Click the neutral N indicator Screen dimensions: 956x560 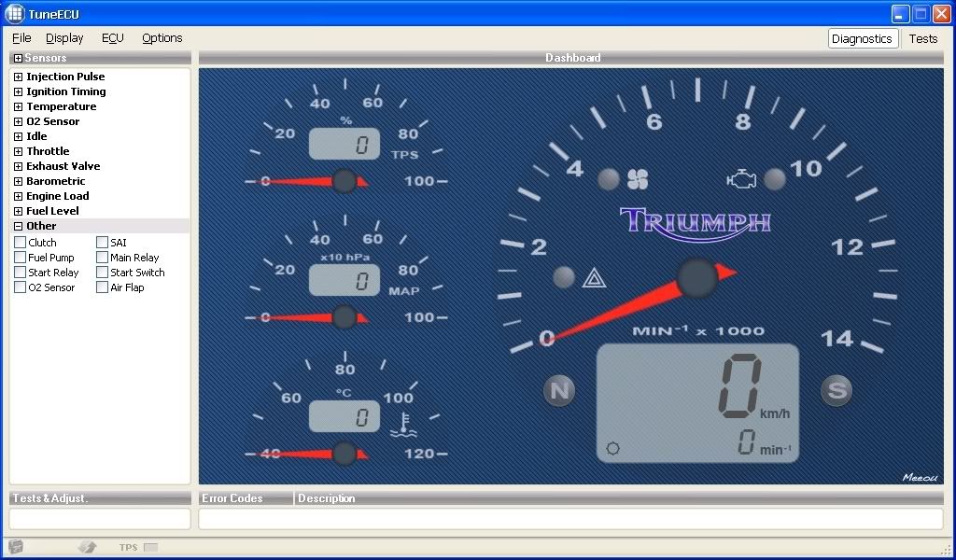click(559, 390)
